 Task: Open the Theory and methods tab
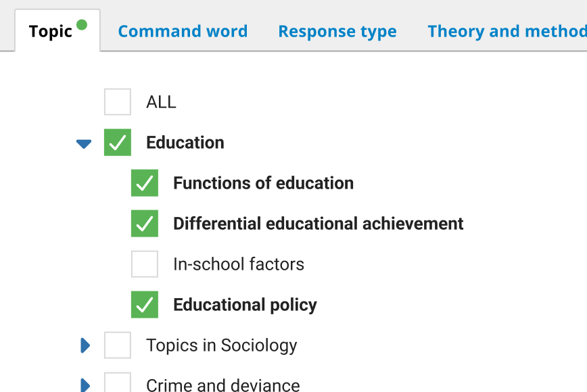(x=507, y=31)
